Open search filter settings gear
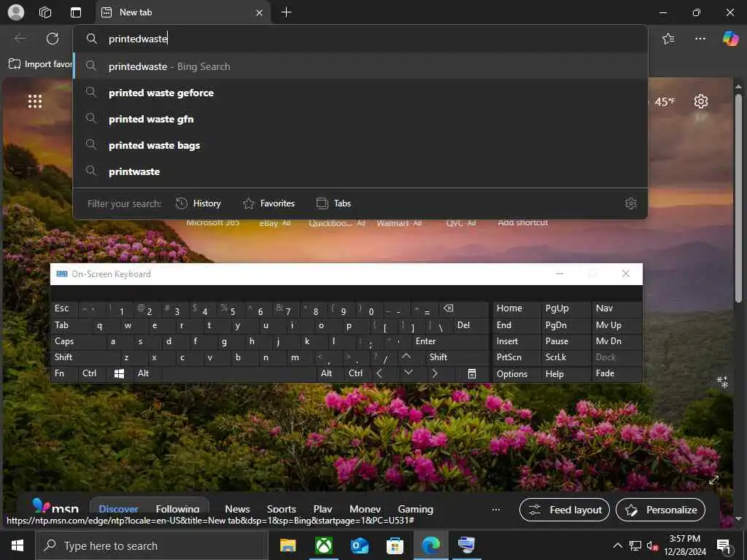The image size is (747, 560). click(x=631, y=203)
